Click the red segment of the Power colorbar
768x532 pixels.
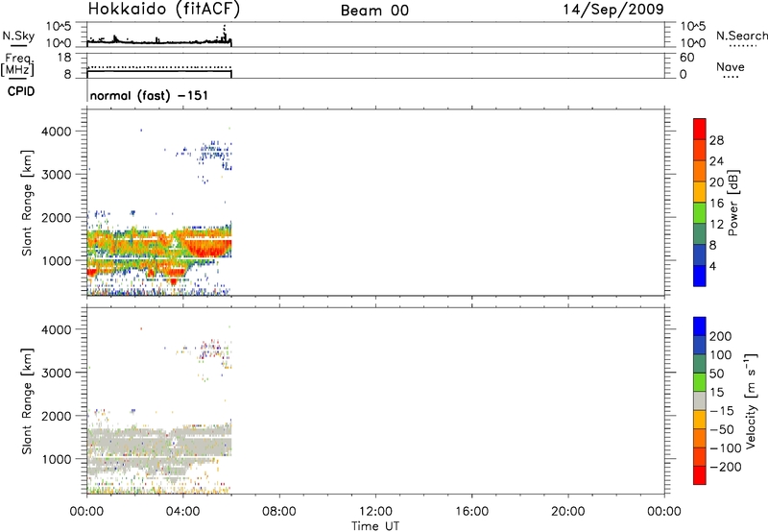tap(700, 130)
